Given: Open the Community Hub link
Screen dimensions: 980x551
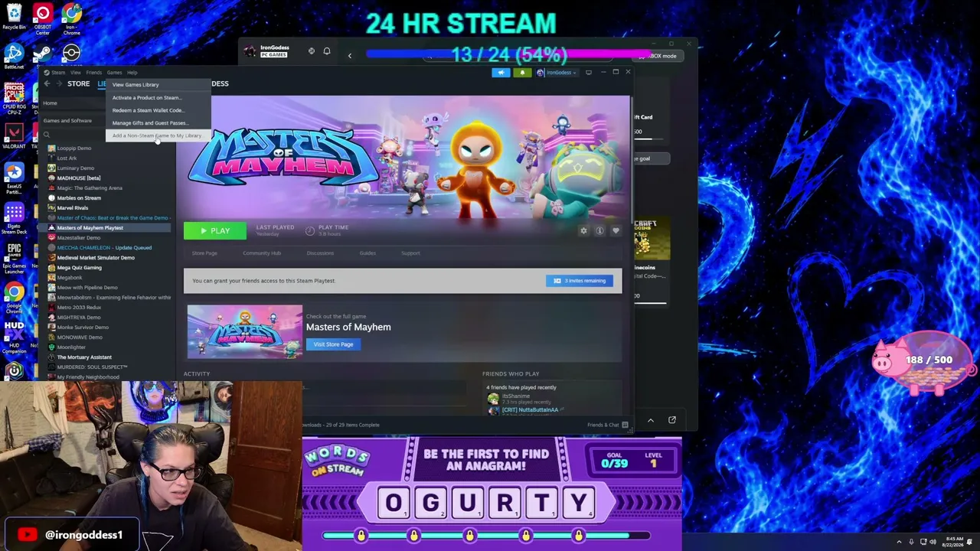Looking at the screenshot, I should coord(262,253).
